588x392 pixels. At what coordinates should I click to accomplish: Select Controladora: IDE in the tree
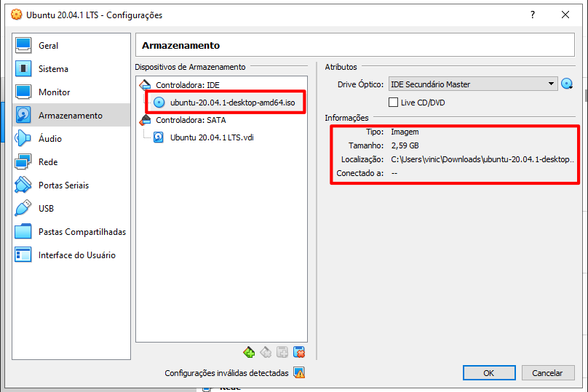click(188, 85)
